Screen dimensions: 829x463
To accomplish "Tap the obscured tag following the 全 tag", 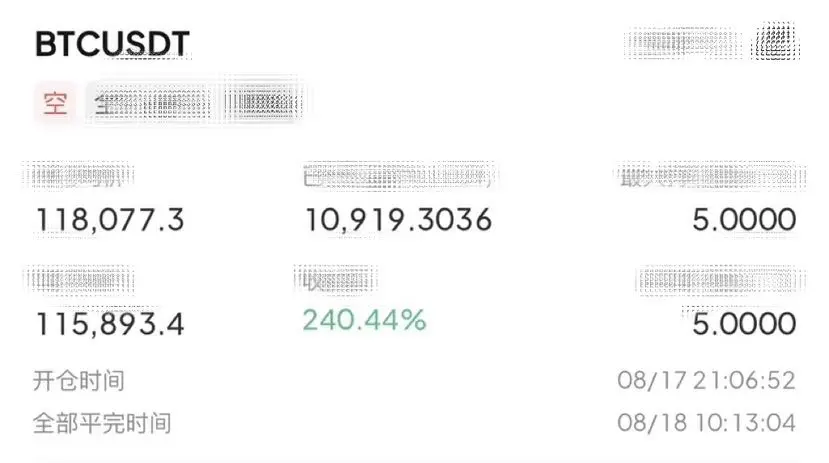I will click(x=263, y=101).
